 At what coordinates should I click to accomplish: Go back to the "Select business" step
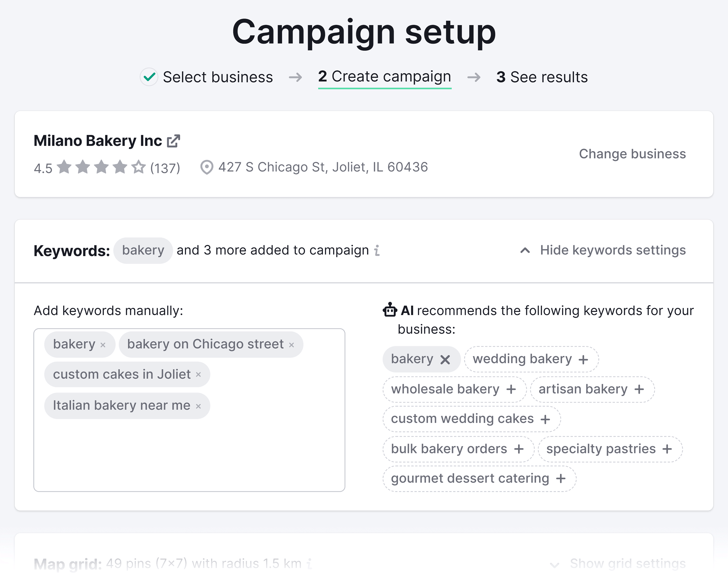point(218,77)
